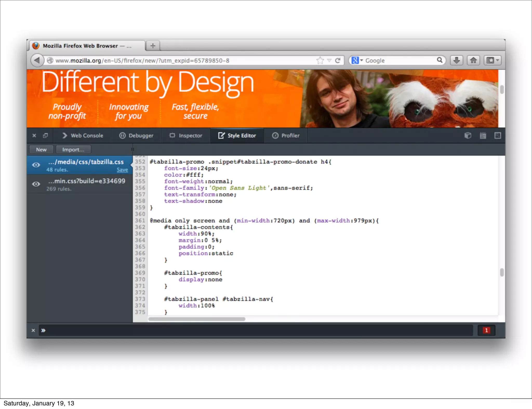Viewport: 532px width, 409px height.
Task: Click the browser back arrow button
Action: pyautogui.click(x=37, y=60)
